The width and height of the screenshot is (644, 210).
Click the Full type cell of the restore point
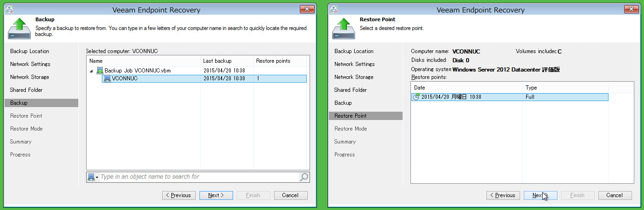pyautogui.click(x=530, y=97)
